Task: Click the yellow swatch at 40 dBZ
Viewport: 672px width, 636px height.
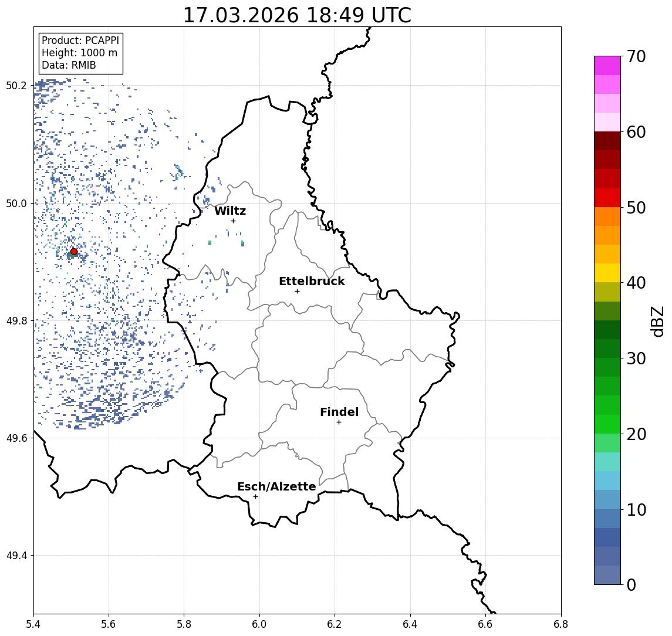Action: click(x=607, y=273)
